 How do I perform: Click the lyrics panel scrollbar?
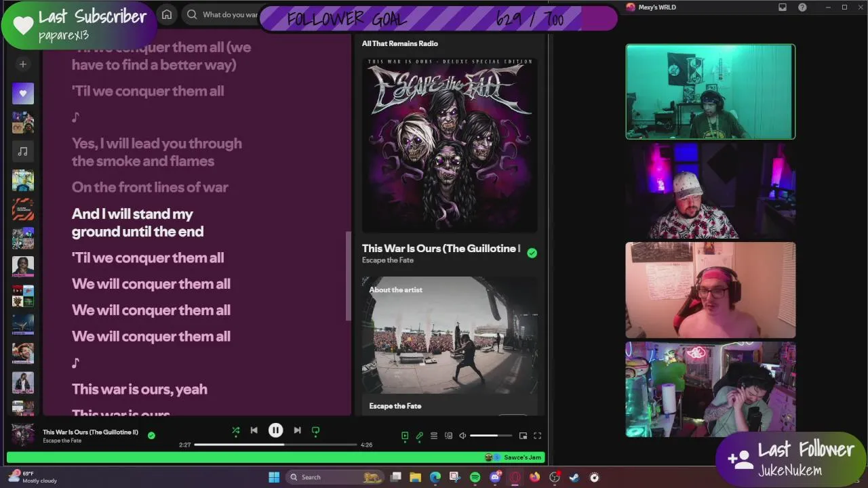[349, 276]
